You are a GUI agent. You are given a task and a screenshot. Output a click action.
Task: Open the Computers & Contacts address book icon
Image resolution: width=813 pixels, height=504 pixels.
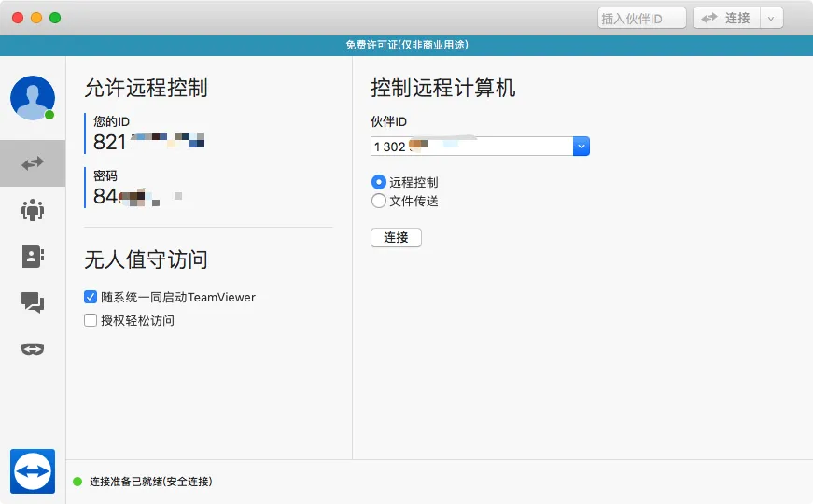33,257
